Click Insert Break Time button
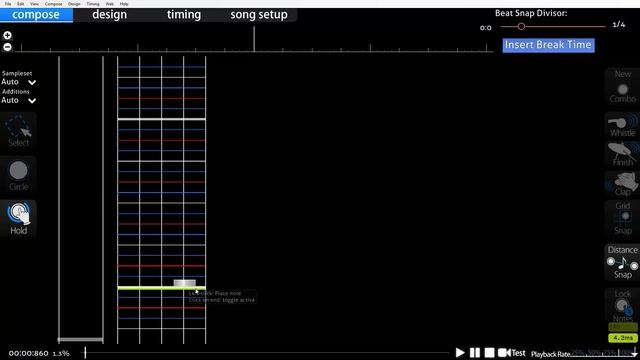The height and width of the screenshot is (360, 640). point(548,45)
